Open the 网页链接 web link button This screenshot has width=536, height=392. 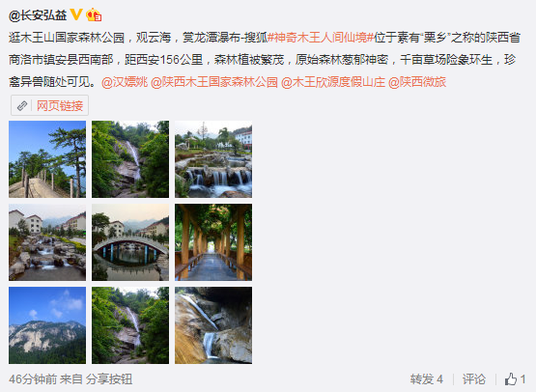(x=49, y=105)
